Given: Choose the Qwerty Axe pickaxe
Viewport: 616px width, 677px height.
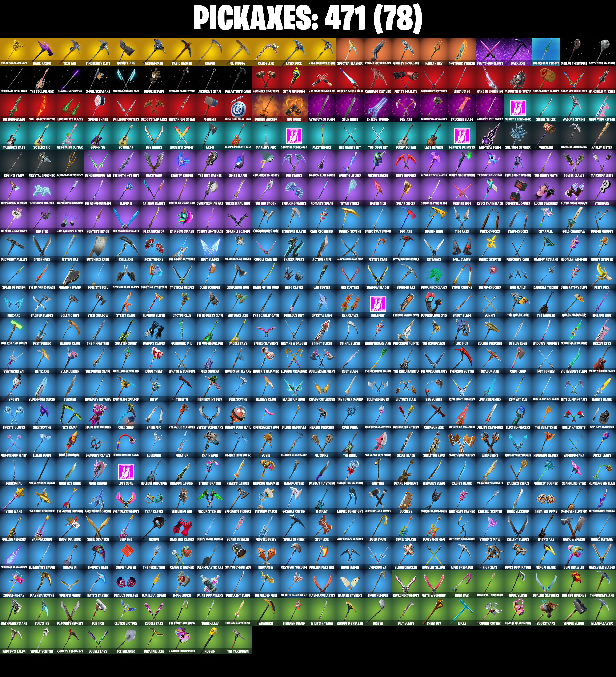Looking at the screenshot, I should pos(126,52).
